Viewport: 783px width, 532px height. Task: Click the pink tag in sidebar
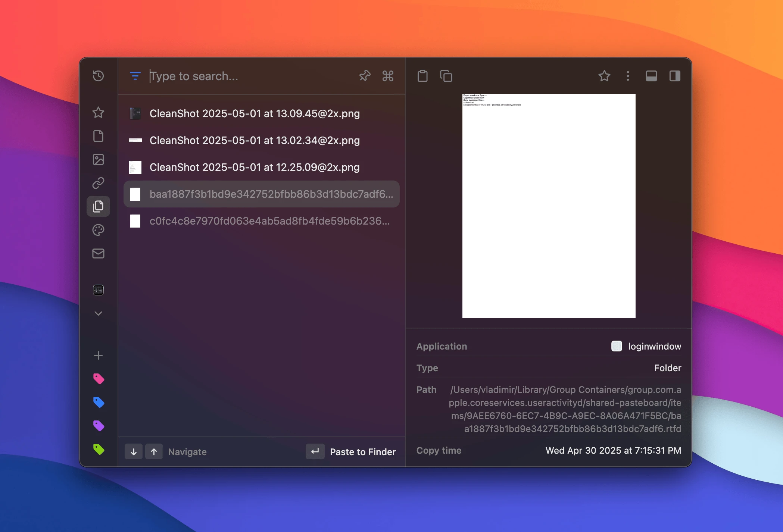click(x=99, y=379)
